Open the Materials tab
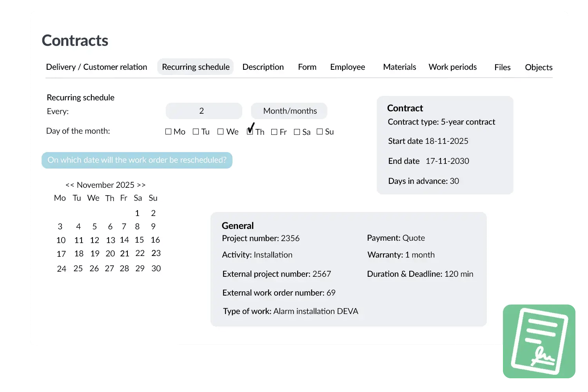The image size is (588, 392). coord(399,67)
